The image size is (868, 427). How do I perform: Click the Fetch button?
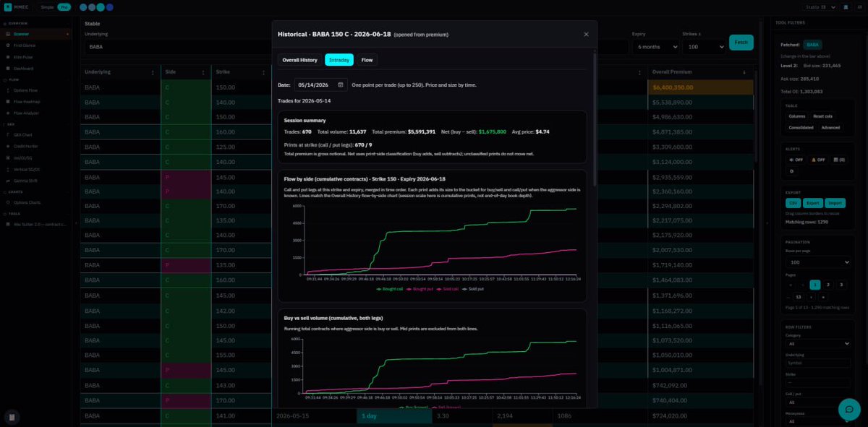pos(741,42)
